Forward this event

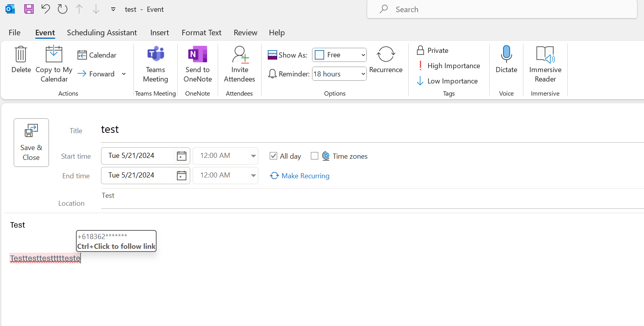(96, 74)
